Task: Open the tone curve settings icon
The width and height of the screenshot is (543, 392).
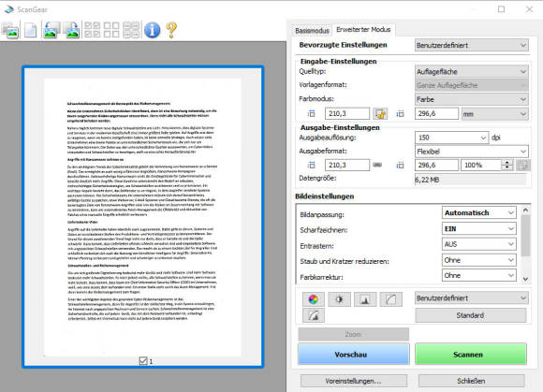Action: pos(391,299)
